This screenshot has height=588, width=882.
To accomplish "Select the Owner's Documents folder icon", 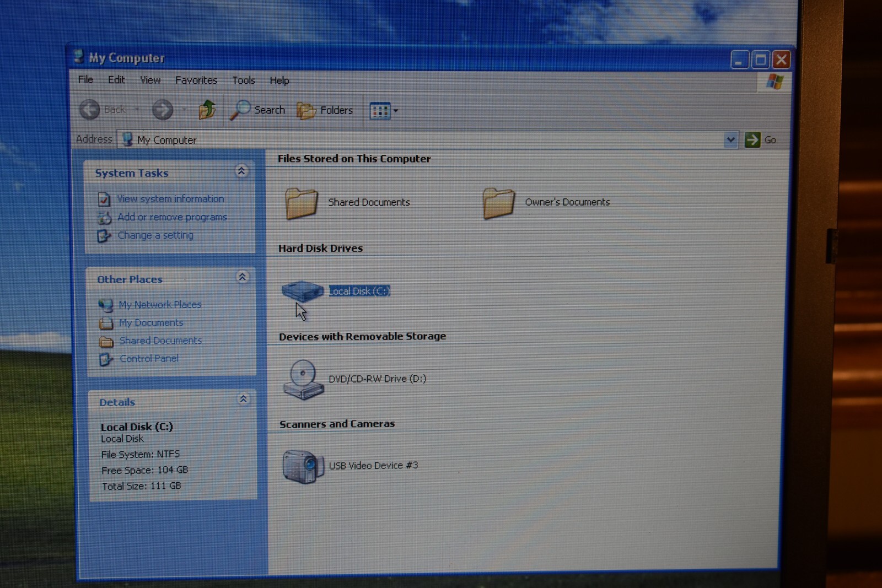I will (x=498, y=203).
